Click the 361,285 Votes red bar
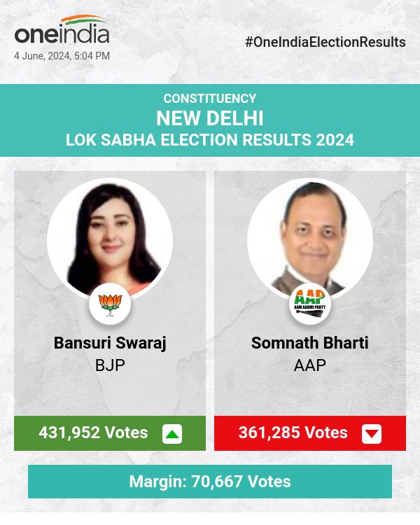 coord(310,433)
